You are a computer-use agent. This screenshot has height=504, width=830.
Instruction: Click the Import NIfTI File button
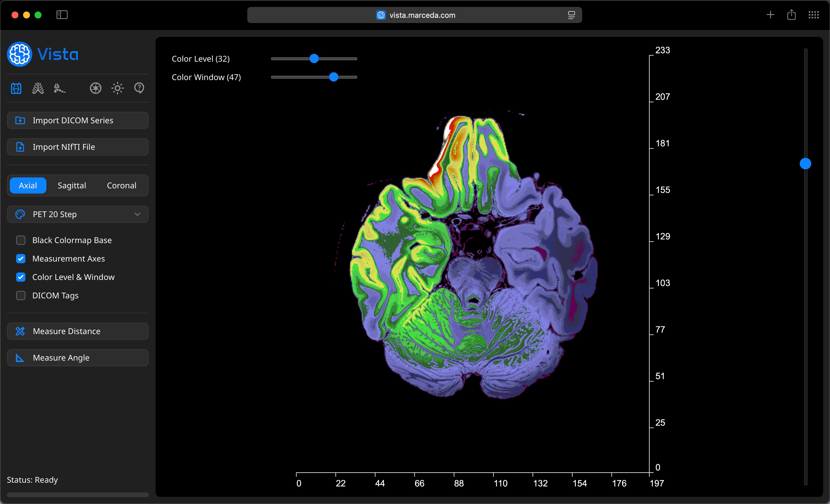click(78, 147)
